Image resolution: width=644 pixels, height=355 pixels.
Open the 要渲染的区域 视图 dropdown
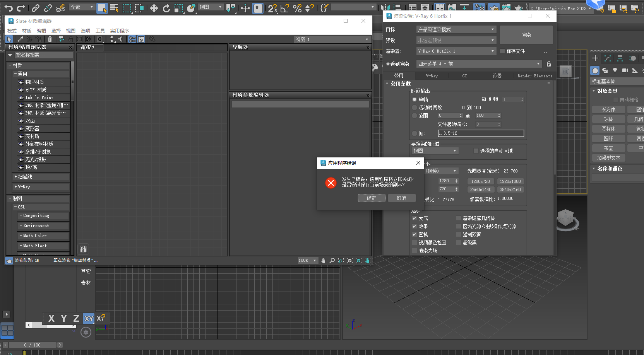tap(435, 151)
